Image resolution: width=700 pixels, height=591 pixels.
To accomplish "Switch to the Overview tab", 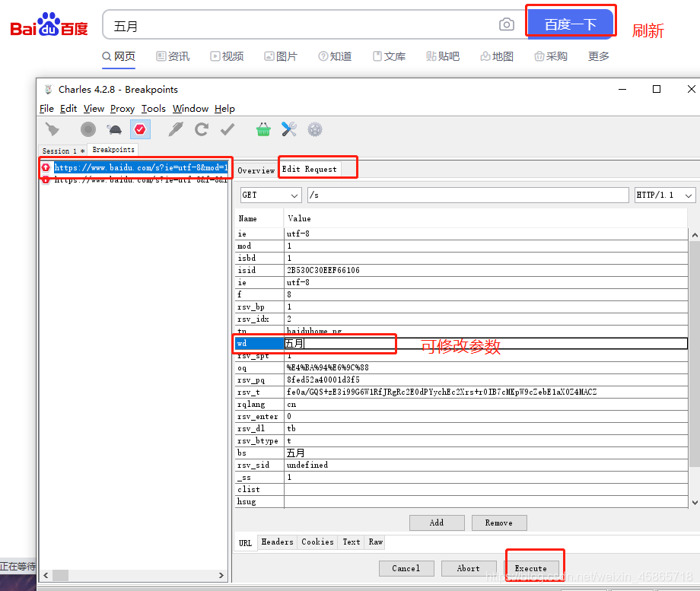I will point(256,170).
